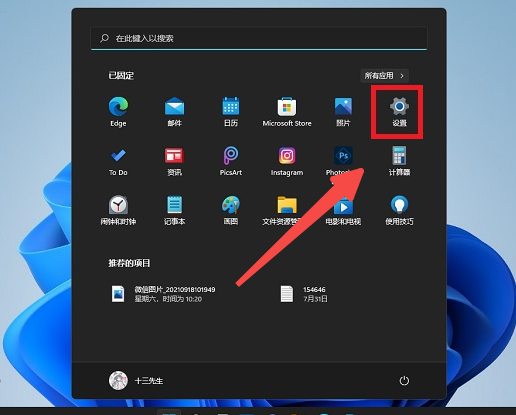
Task: Open the 画图 Paint app
Action: pyautogui.click(x=231, y=210)
